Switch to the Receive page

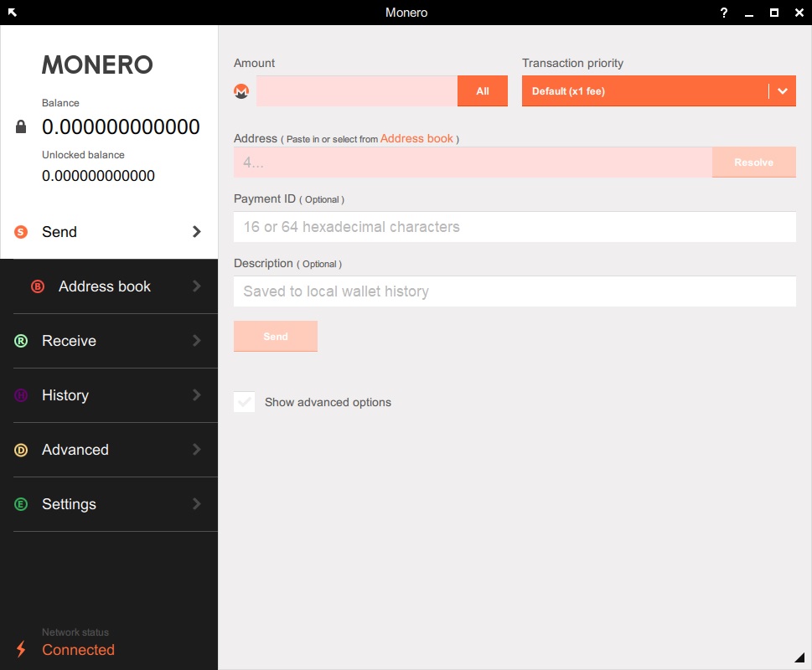(x=109, y=341)
